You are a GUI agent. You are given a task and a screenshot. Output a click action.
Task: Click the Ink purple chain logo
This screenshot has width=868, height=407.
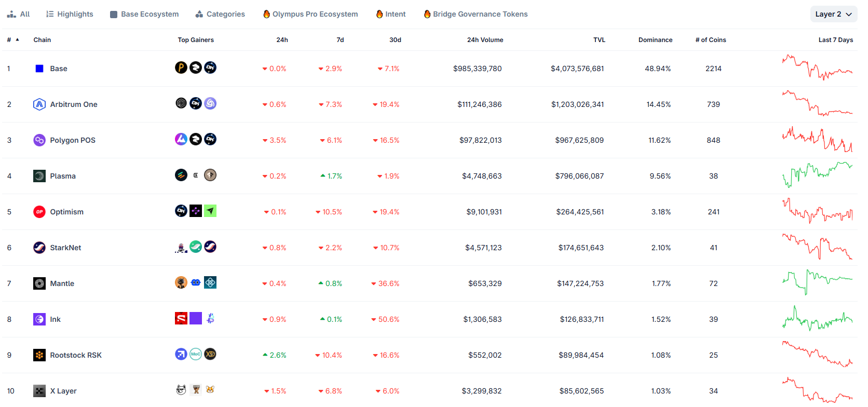tap(39, 319)
